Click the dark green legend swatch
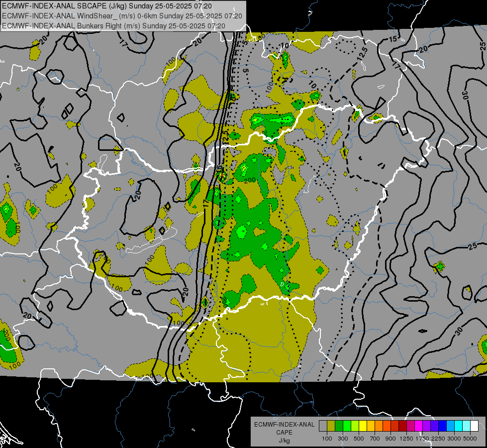The height and width of the screenshot is (448, 487). click(339, 426)
